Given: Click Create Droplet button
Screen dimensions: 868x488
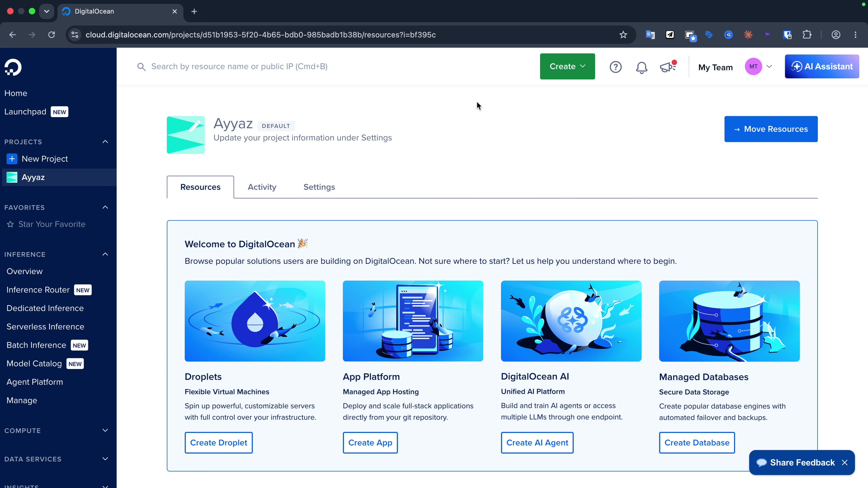Looking at the screenshot, I should [219, 442].
